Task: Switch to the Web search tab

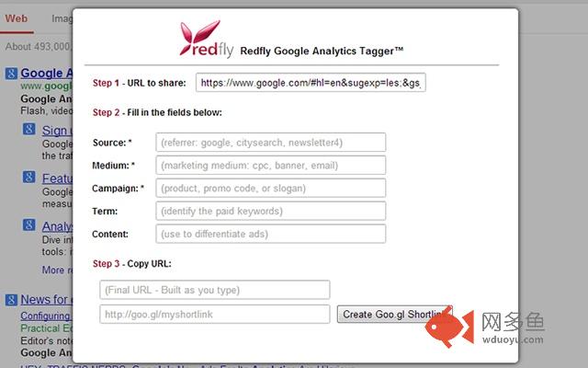Action: (17, 18)
